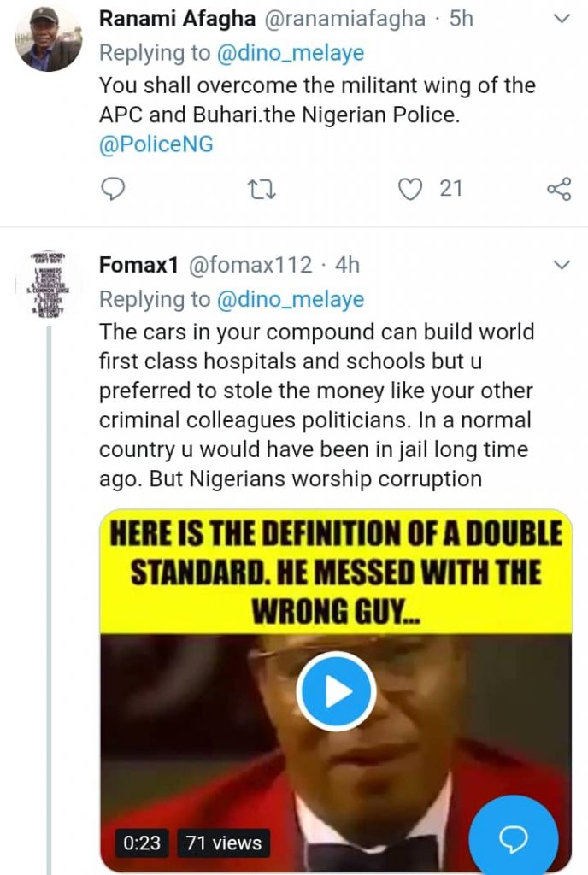Reply to Ranami Afagha's tweet
This screenshot has width=588, height=875.
pos(113,188)
